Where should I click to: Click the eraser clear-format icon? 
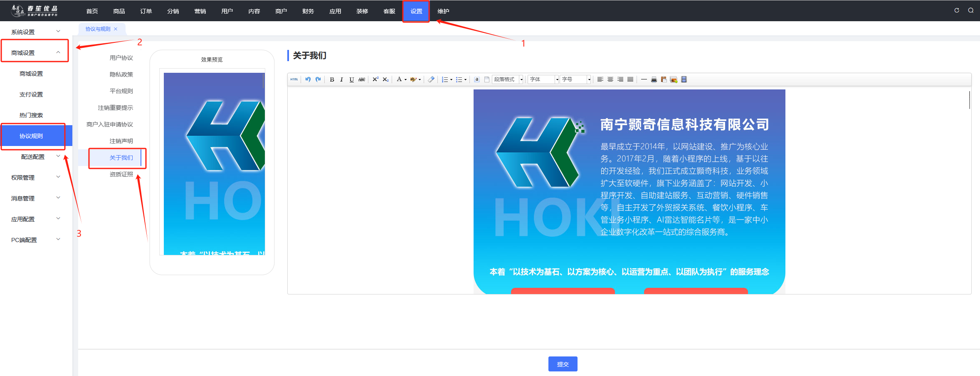click(431, 79)
